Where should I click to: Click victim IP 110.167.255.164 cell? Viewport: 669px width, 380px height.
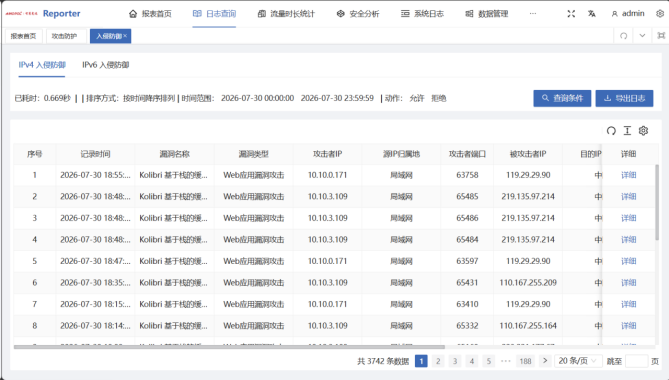528,326
